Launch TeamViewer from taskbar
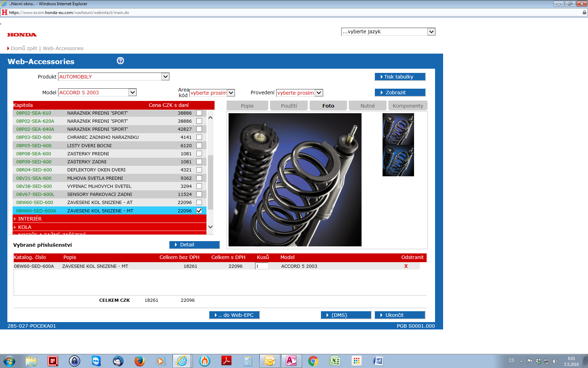Screen dimensions: 588x368 96,361
